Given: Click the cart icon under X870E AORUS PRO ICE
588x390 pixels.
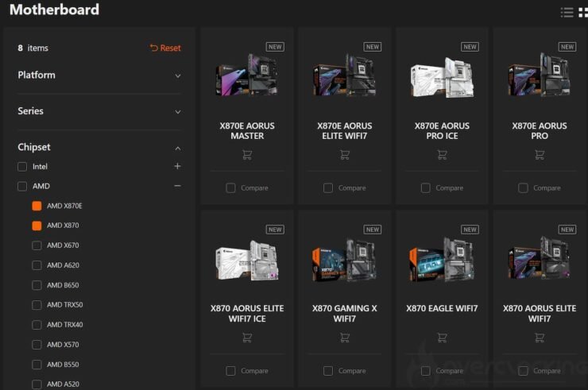Looking at the screenshot, I should (442, 155).
